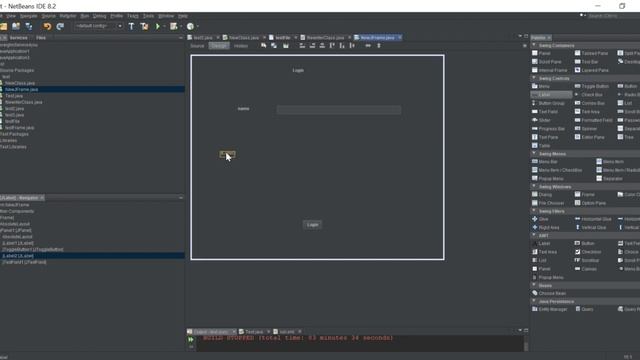The width and height of the screenshot is (640, 360).
Task: Select the Panel component in Swing Containers
Action: [541, 53]
